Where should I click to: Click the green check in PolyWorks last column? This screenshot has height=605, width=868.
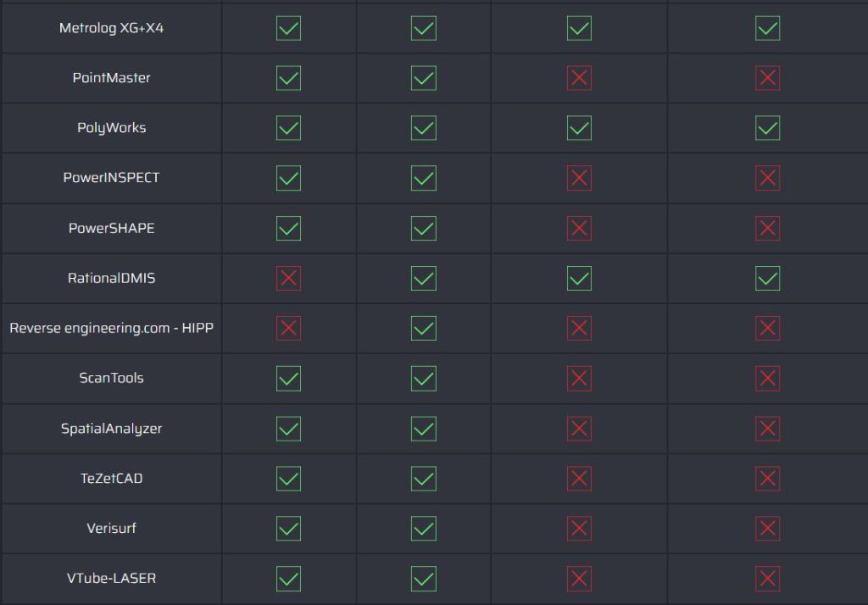pos(768,128)
